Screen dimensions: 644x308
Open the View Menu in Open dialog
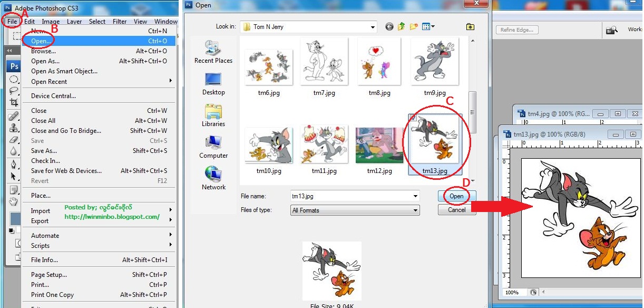click(x=428, y=26)
